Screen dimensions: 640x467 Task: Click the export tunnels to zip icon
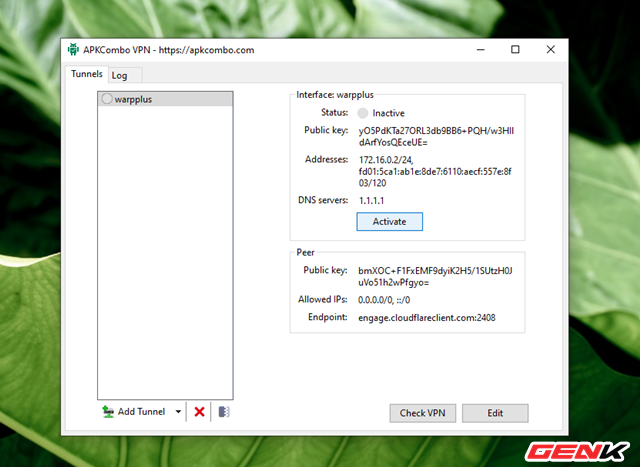224,411
